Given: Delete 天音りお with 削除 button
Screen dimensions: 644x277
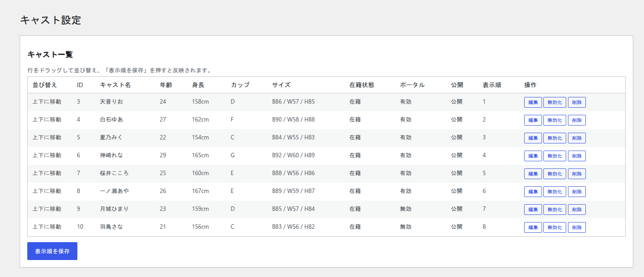Looking at the screenshot, I should (x=577, y=102).
